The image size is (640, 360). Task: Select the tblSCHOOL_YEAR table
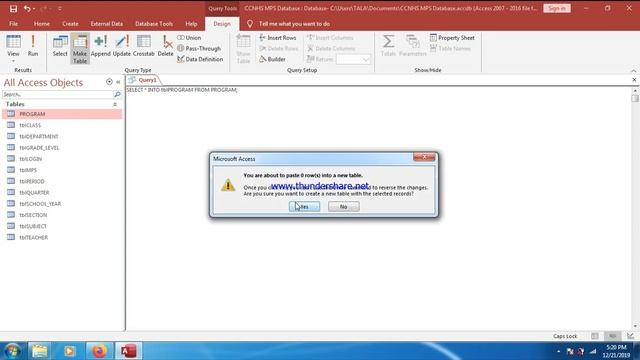click(62, 204)
